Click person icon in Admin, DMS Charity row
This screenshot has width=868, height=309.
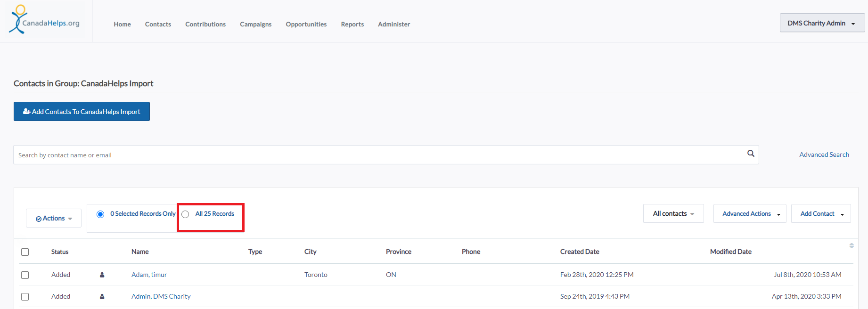click(102, 296)
